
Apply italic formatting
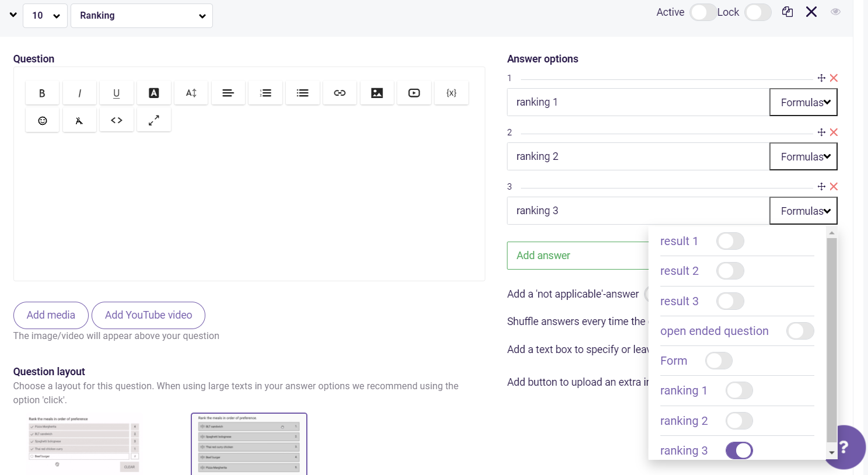[x=79, y=92]
